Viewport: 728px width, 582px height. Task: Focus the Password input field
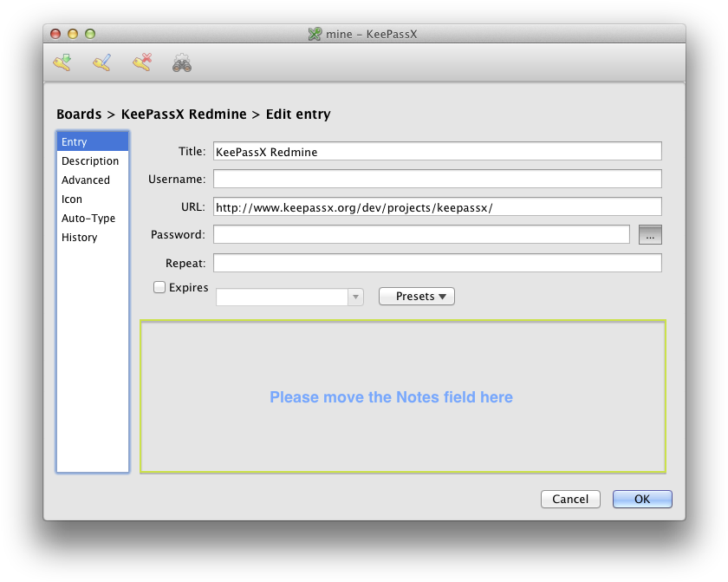click(x=421, y=234)
